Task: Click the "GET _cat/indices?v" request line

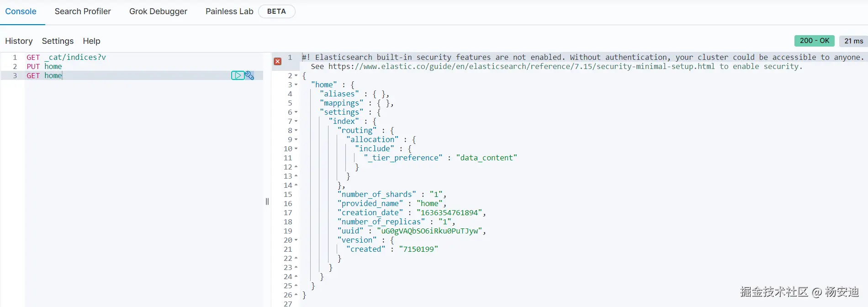Action: (66, 58)
